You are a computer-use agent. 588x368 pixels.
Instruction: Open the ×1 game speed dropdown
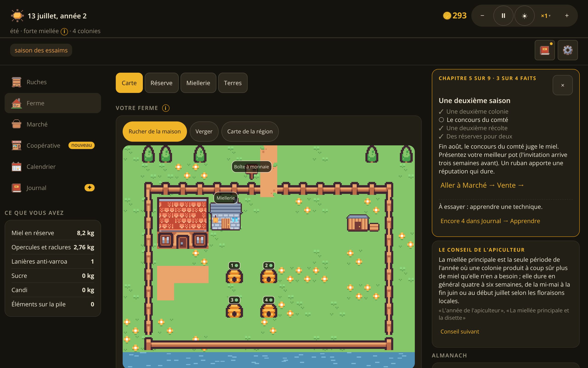(x=546, y=16)
